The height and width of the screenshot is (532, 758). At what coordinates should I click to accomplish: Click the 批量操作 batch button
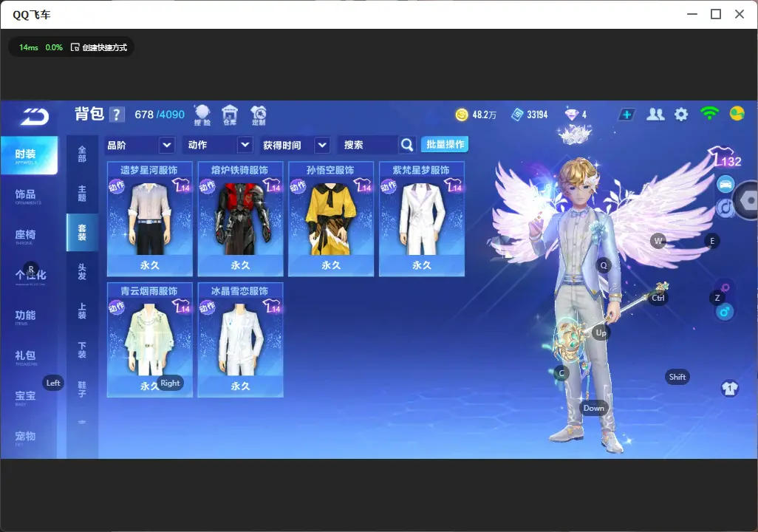(445, 145)
